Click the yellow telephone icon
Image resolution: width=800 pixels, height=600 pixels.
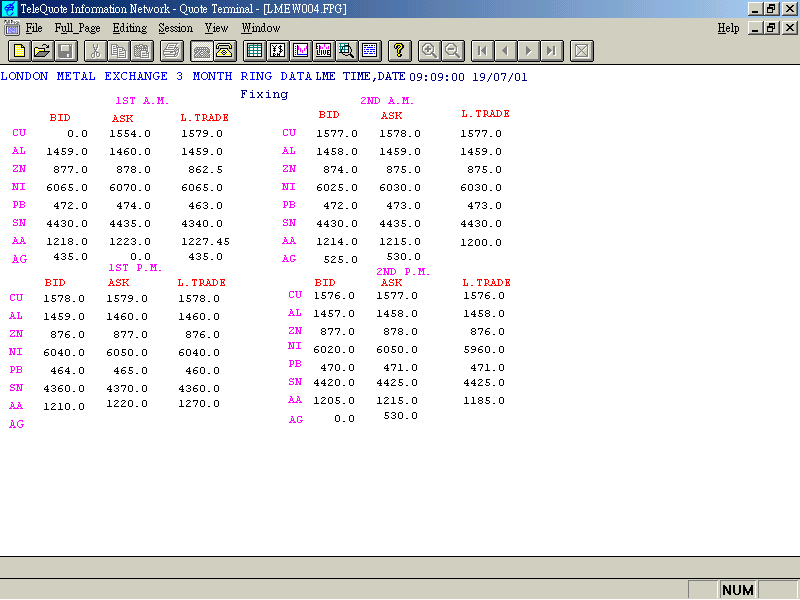coord(224,51)
